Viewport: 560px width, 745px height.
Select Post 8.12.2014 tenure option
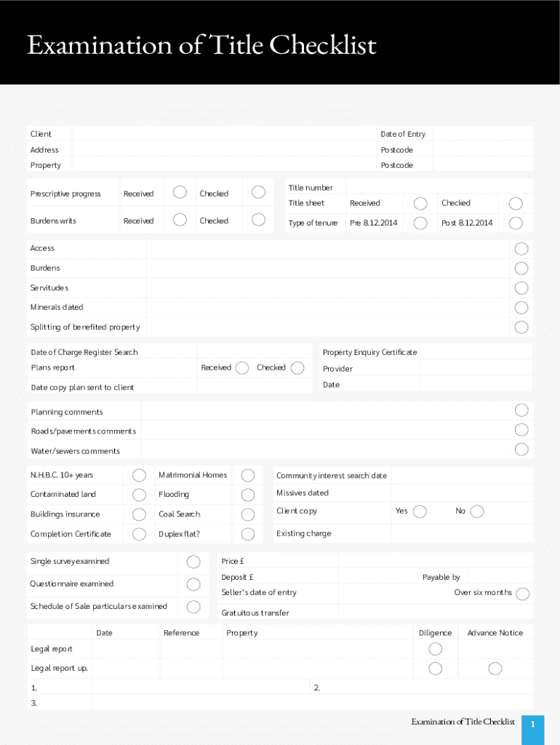[x=516, y=223]
